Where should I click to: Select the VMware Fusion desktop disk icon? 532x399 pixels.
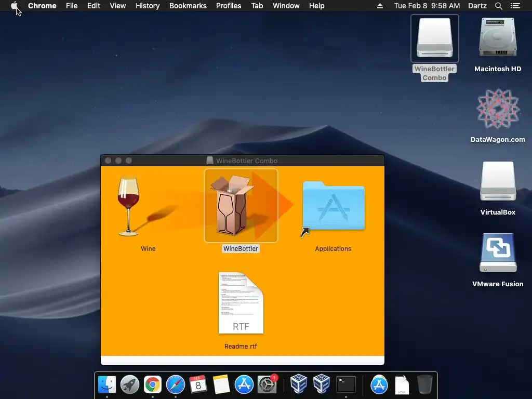498,253
